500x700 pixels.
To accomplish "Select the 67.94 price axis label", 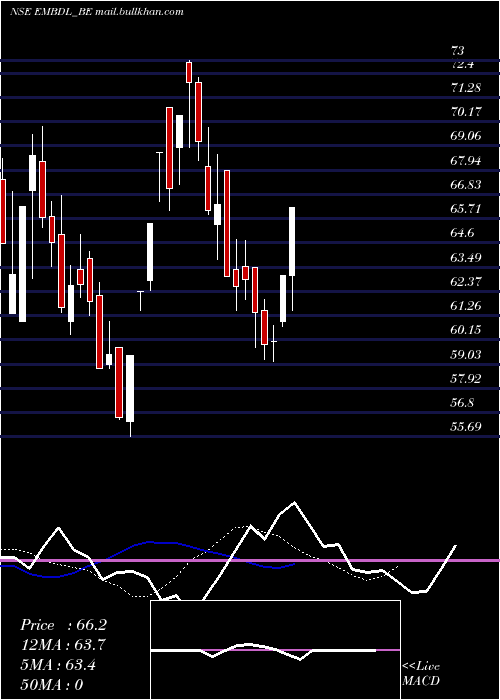I will point(466,160).
